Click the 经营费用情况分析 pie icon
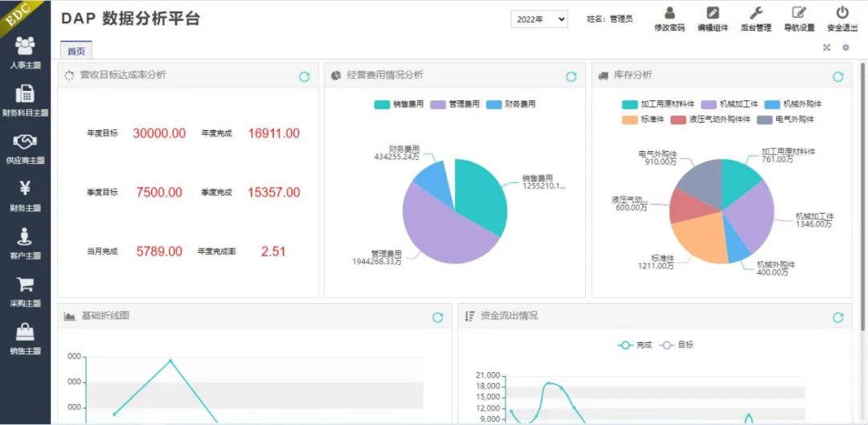This screenshot has width=868, height=425. click(336, 76)
